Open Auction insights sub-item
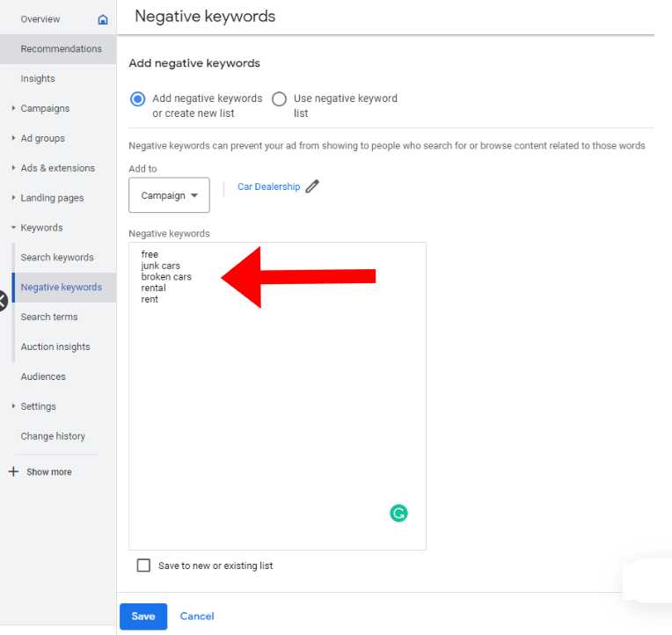 (55, 347)
